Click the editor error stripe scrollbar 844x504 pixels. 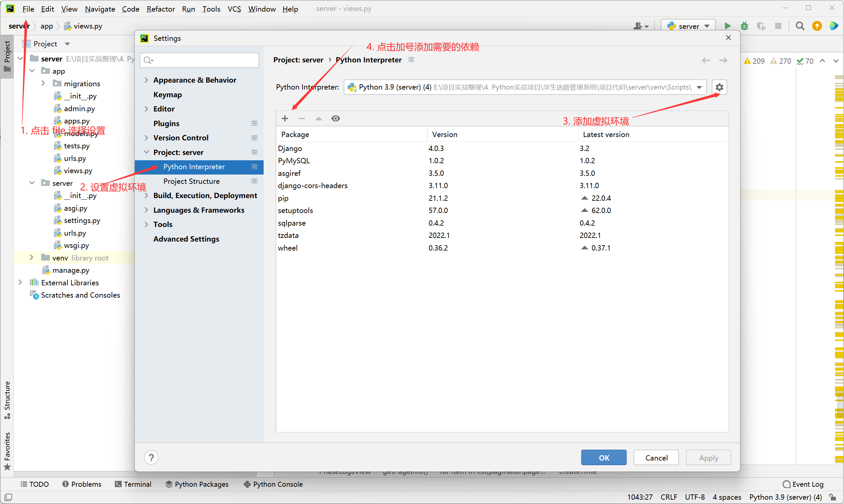pyautogui.click(x=839, y=238)
